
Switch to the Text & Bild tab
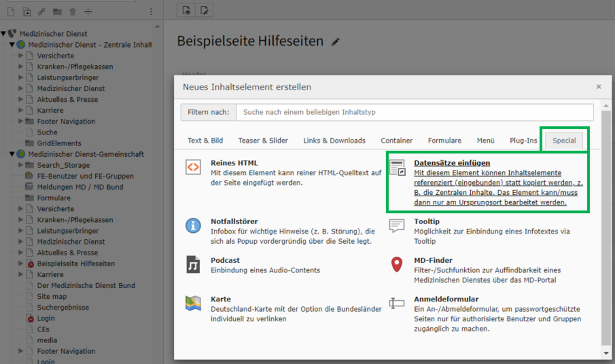click(205, 141)
